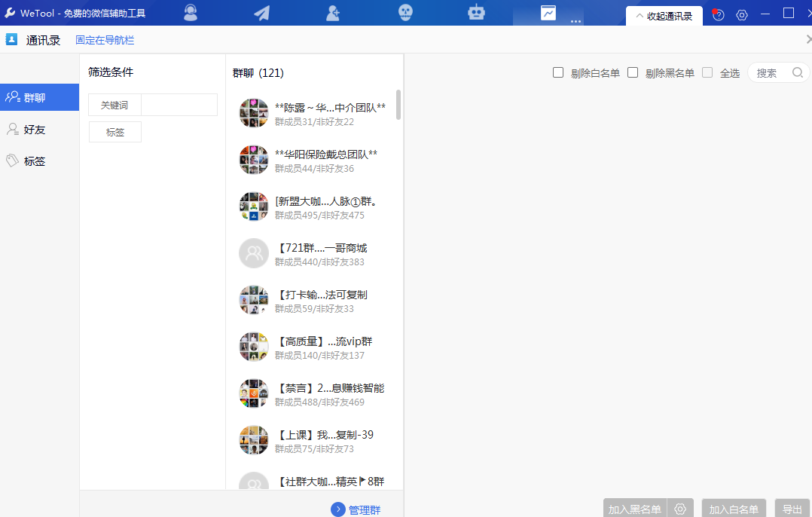Click the 管理群 arrow circle icon

(337, 509)
